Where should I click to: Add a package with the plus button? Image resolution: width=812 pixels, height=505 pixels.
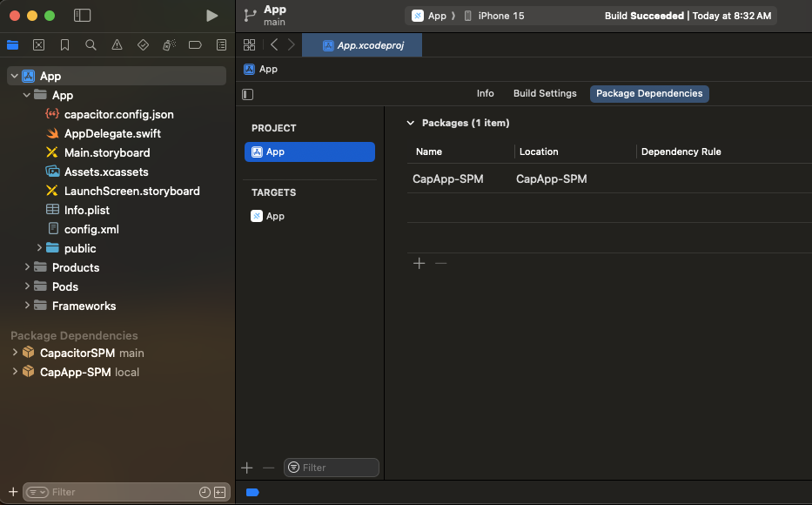[x=419, y=263]
